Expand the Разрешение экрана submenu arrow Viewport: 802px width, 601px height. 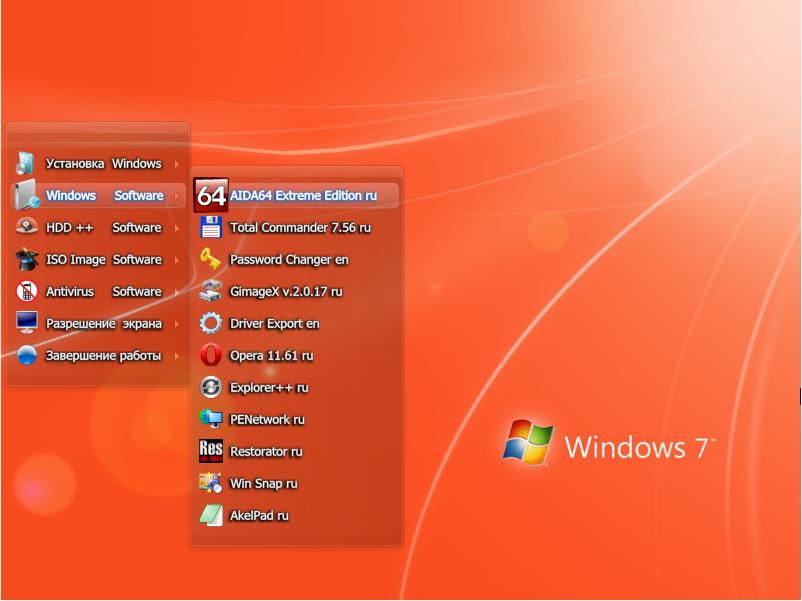tap(177, 324)
